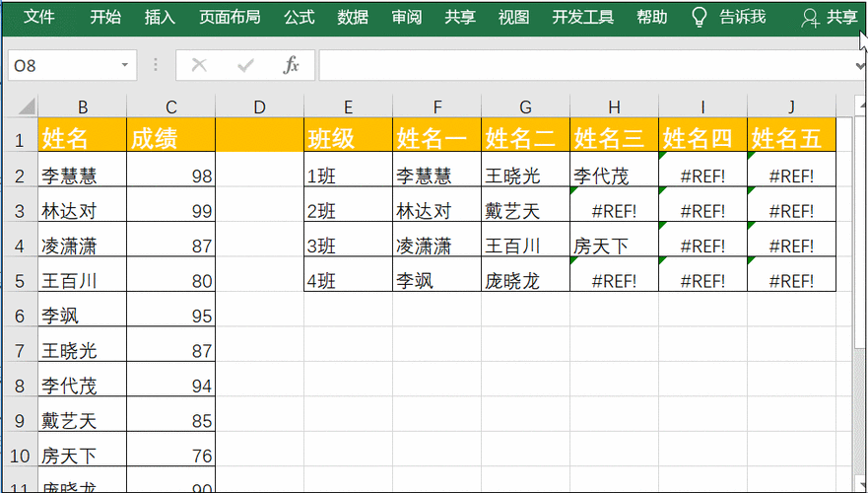
Task: Switch to the 开始 ribbon tab
Action: [x=105, y=17]
